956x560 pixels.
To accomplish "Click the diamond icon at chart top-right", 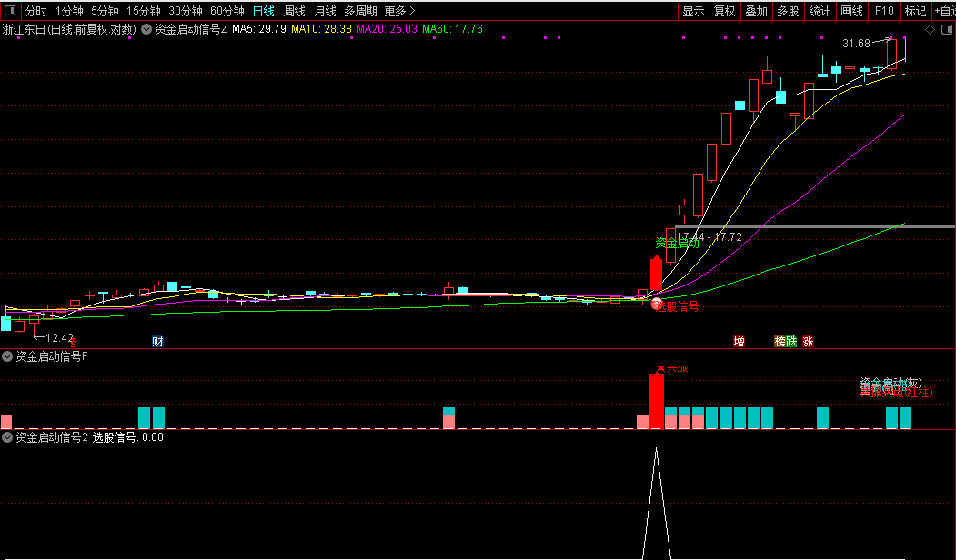I will (930, 29).
